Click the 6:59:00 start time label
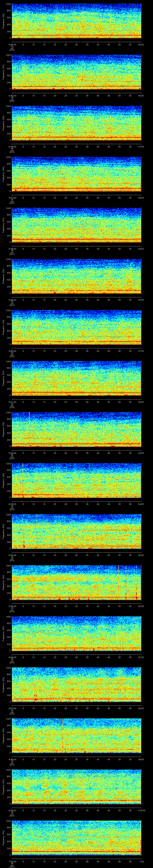The height and width of the screenshot is (868, 153). [12, 810]
